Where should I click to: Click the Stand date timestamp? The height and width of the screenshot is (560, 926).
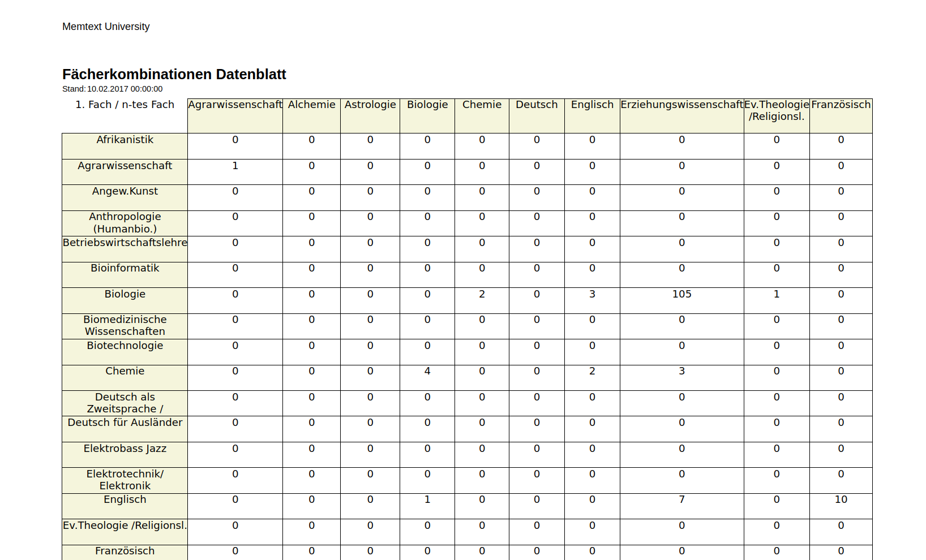(x=112, y=89)
